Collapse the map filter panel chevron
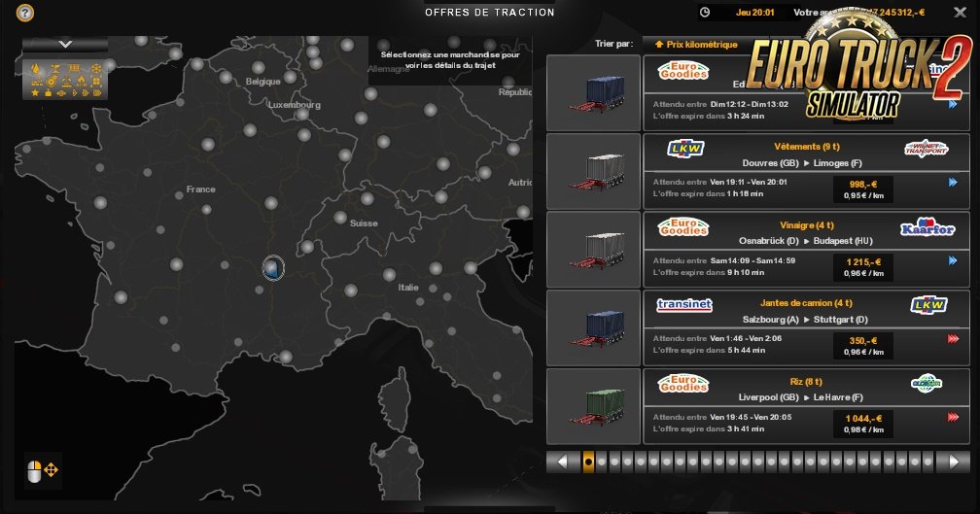 point(64,44)
